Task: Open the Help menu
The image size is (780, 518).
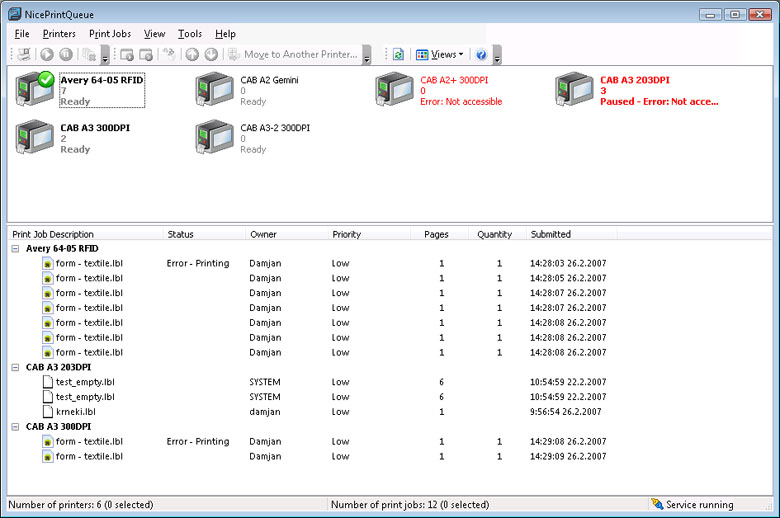Action: [225, 34]
